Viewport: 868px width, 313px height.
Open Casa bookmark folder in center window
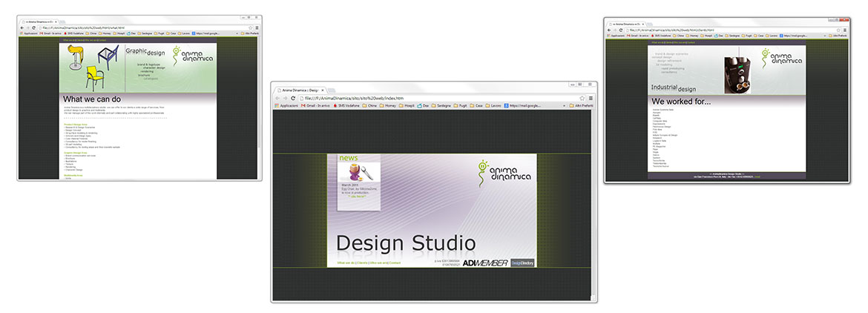[476, 105]
